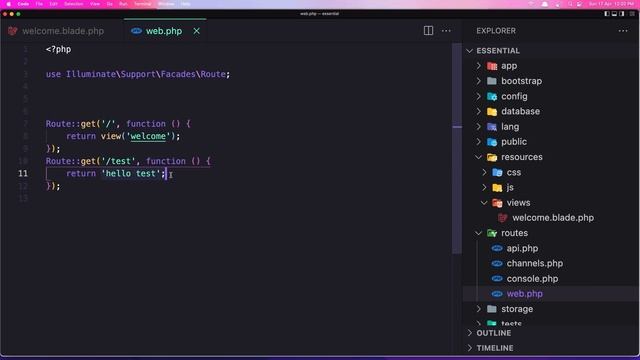Click the css folder icon
Viewport: 640px width, 360px height.
pyautogui.click(x=497, y=172)
